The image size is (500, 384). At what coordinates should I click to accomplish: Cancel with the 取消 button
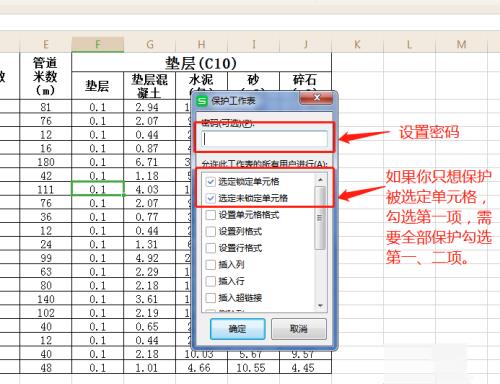[299, 329]
